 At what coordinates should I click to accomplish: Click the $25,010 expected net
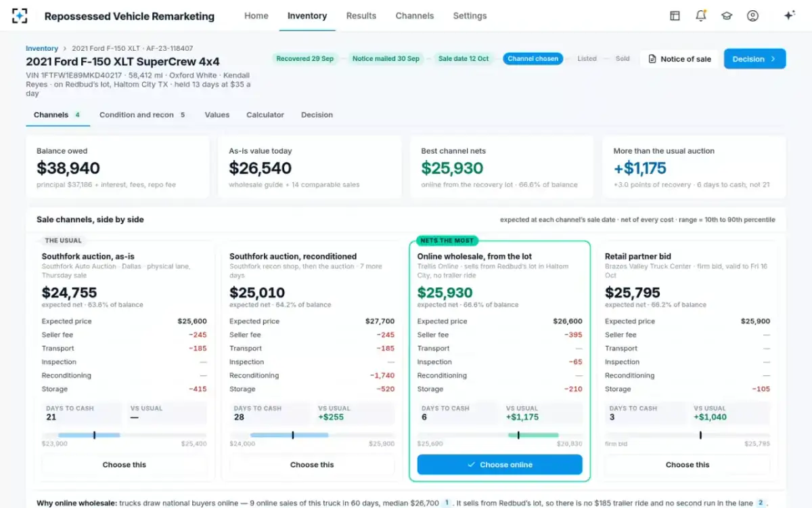tap(257, 293)
